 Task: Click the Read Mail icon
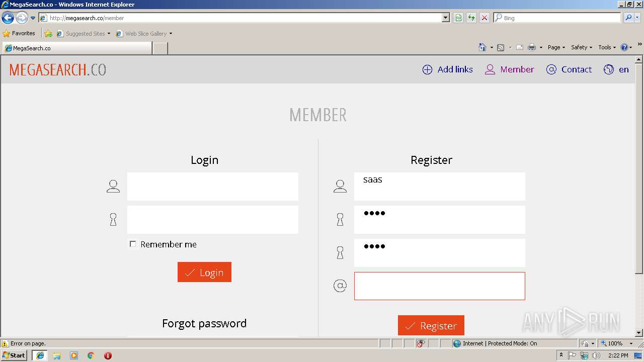coord(520,47)
